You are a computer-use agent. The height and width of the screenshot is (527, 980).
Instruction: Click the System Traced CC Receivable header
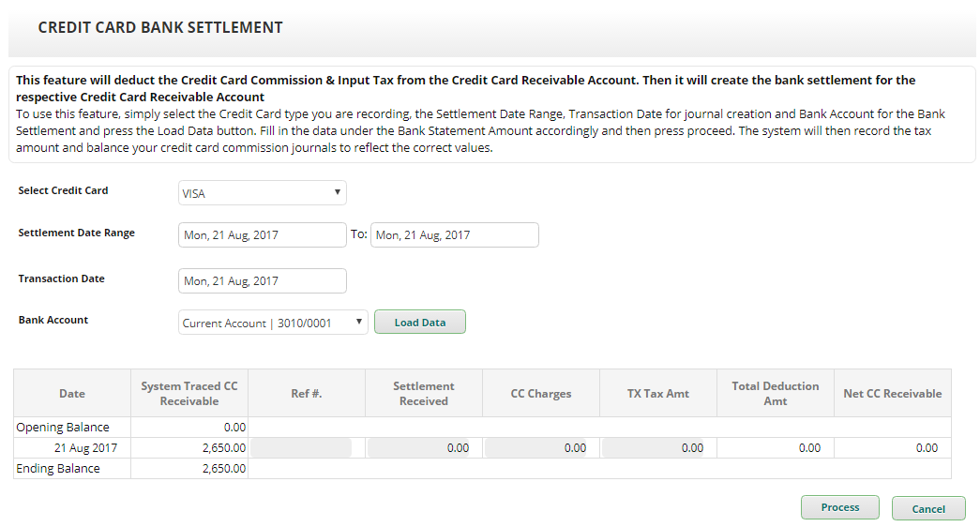coord(189,394)
